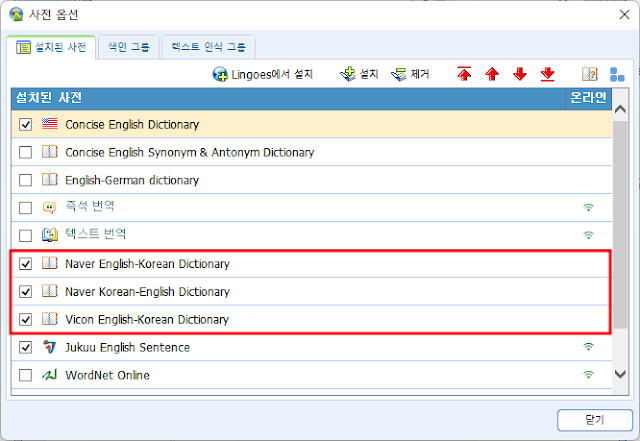Select the 텍스트 번역 row text

pos(96,234)
